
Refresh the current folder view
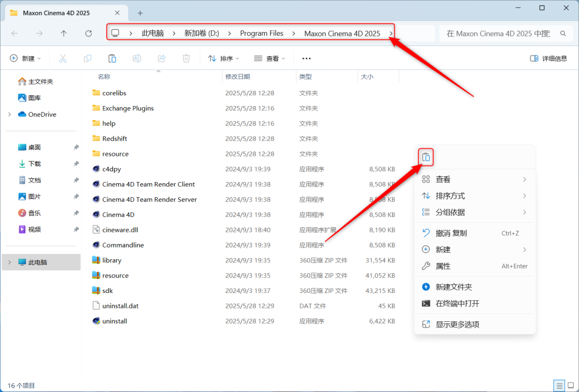tap(88, 33)
